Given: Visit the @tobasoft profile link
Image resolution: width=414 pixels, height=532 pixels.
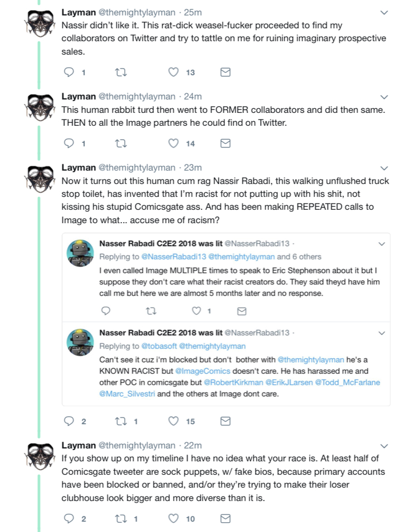Looking at the screenshot, I should 159,346.
